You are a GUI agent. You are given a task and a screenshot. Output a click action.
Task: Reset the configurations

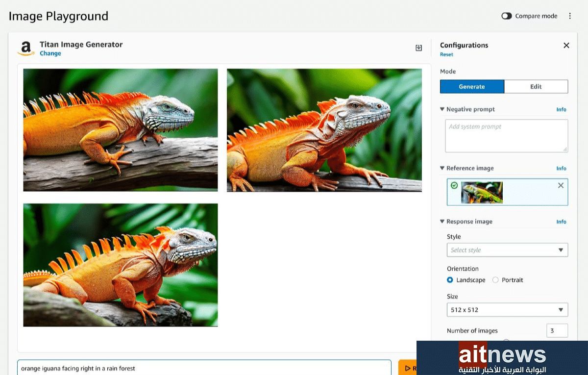pos(446,54)
